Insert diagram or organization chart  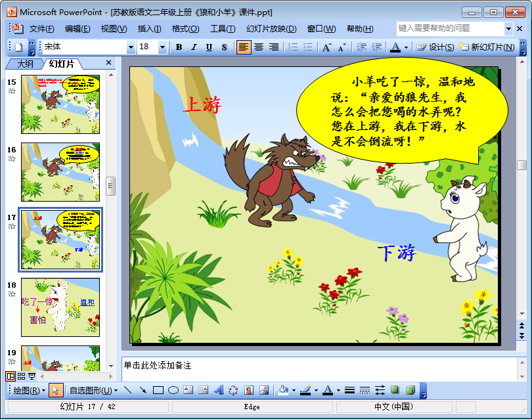pos(233,390)
